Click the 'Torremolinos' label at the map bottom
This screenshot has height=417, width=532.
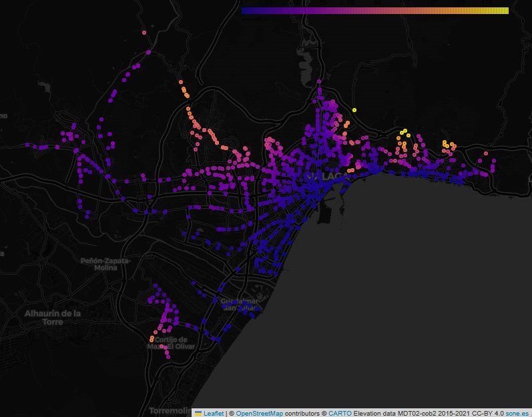pyautogui.click(x=170, y=410)
